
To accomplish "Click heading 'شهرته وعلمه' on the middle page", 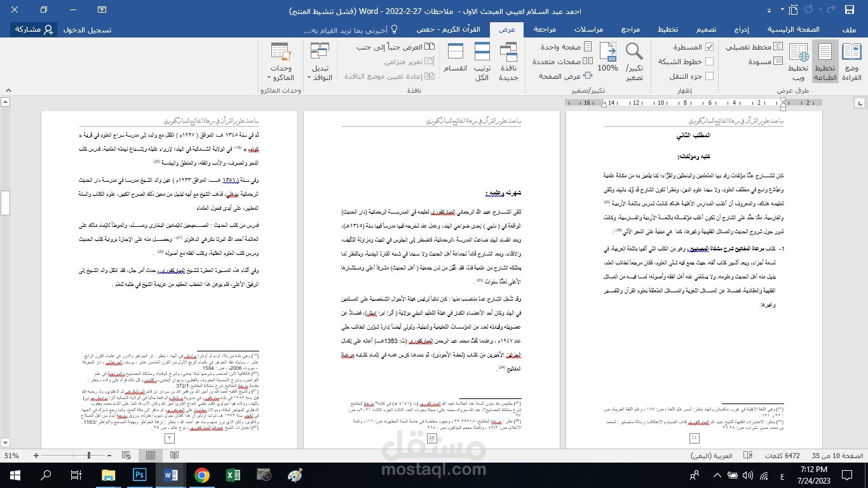I will [x=503, y=193].
